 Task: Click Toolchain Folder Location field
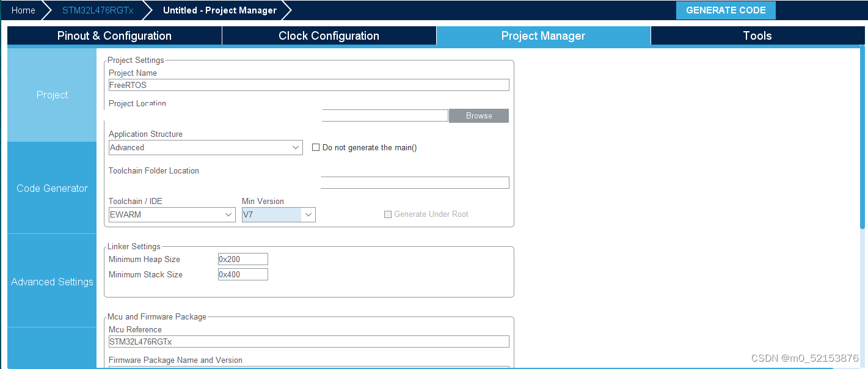point(308,183)
